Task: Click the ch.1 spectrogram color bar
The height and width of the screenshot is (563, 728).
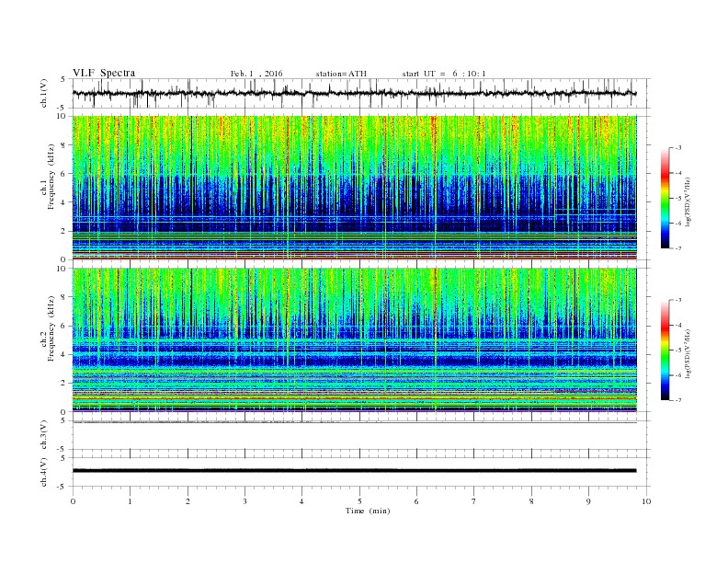Action: coord(665,199)
